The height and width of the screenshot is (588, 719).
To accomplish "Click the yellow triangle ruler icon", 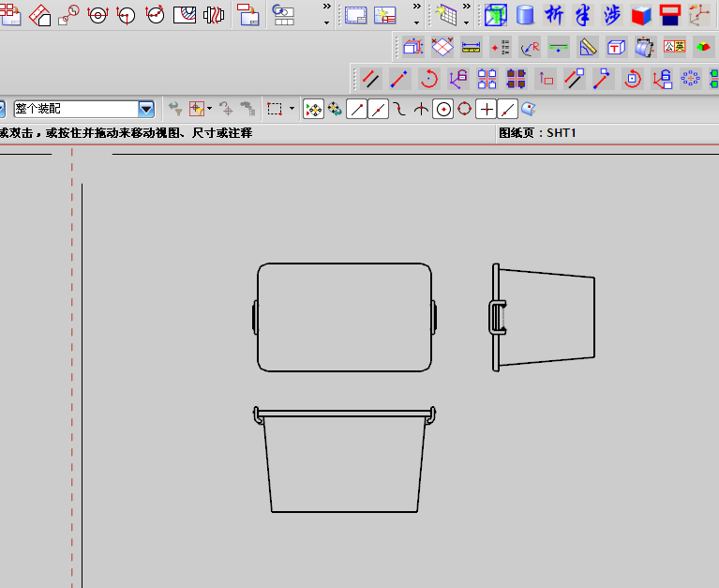I will click(588, 46).
